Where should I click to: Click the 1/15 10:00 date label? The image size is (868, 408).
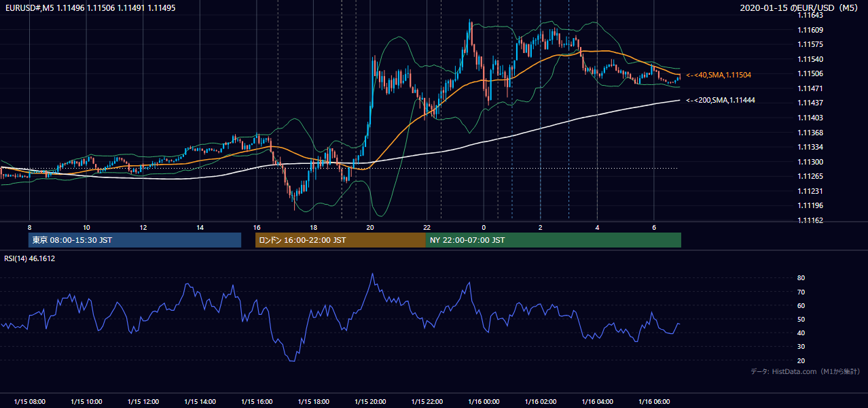tap(86, 402)
